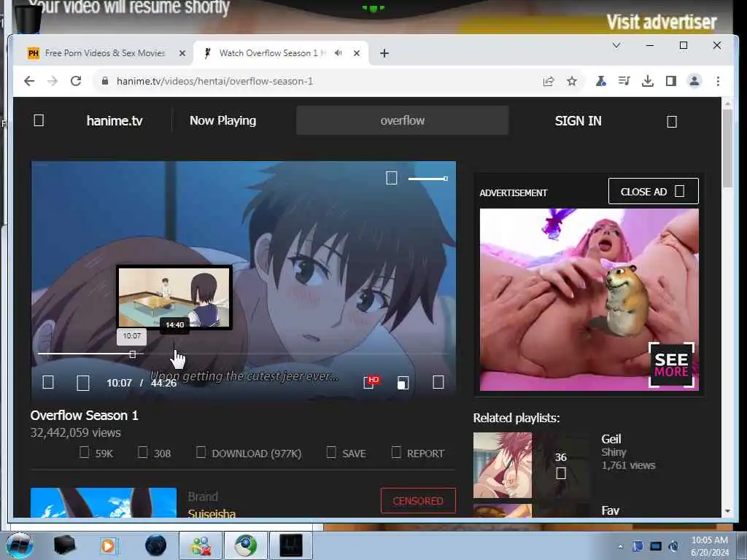
Task: Click the SIGN IN link
Action: [x=578, y=121]
